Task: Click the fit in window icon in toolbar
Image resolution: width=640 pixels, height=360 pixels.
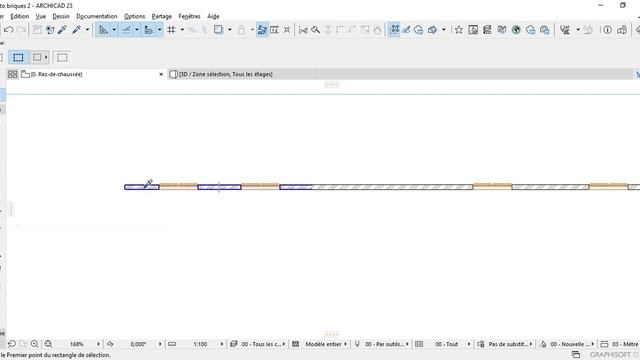Action: [287, 30]
